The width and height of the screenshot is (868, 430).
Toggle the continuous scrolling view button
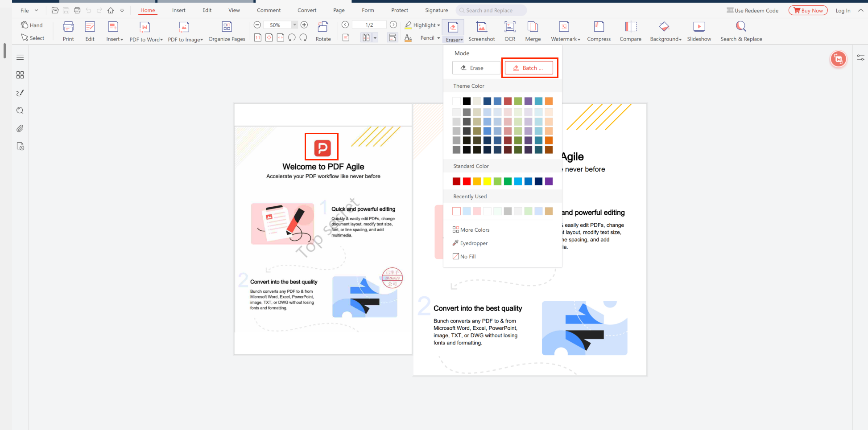point(393,38)
